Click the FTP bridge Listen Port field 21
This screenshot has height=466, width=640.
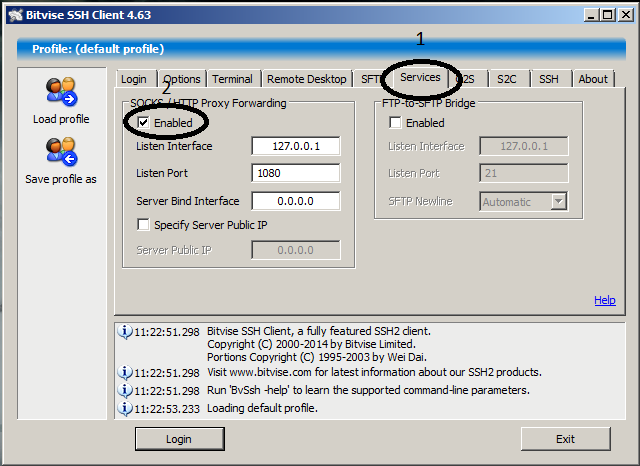coord(524,173)
